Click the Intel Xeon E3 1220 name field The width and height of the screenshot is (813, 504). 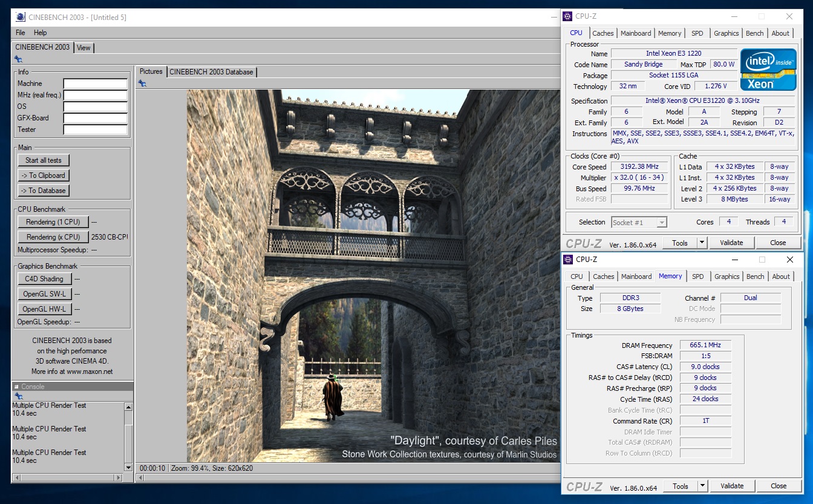tap(674, 53)
